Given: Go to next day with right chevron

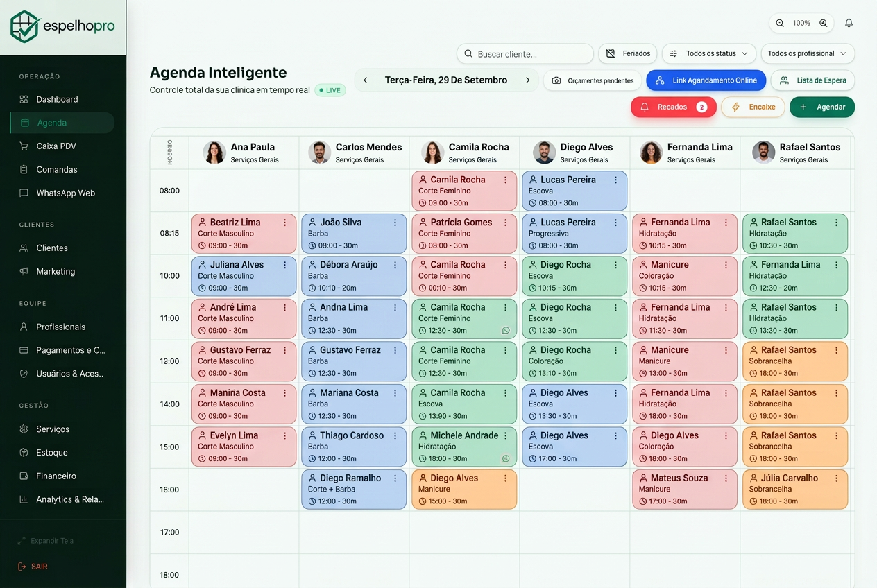Looking at the screenshot, I should click(x=528, y=80).
